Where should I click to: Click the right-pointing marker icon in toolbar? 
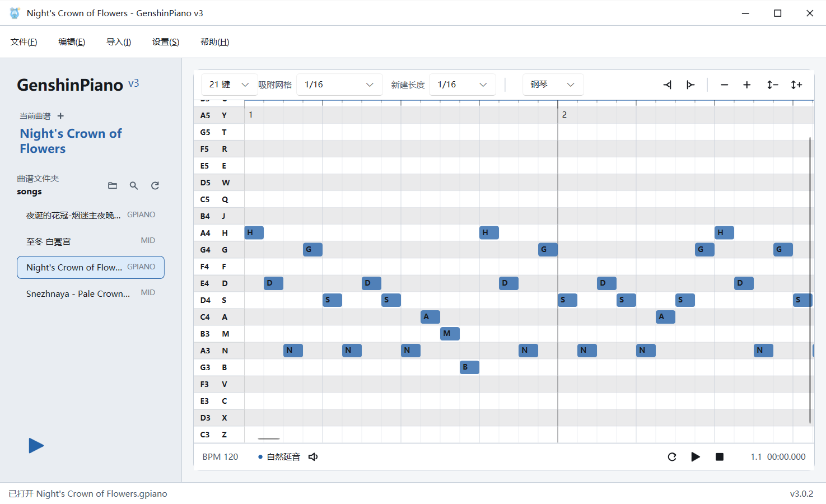click(690, 85)
